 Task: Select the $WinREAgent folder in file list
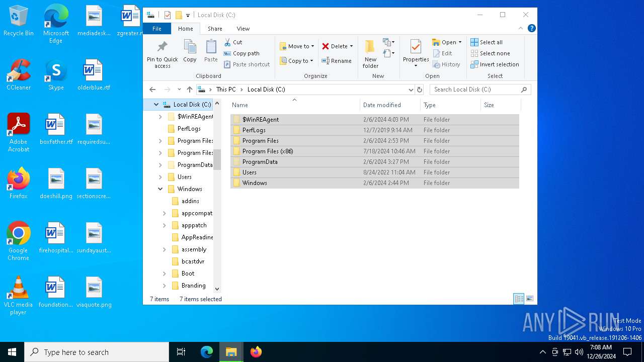click(375, 120)
